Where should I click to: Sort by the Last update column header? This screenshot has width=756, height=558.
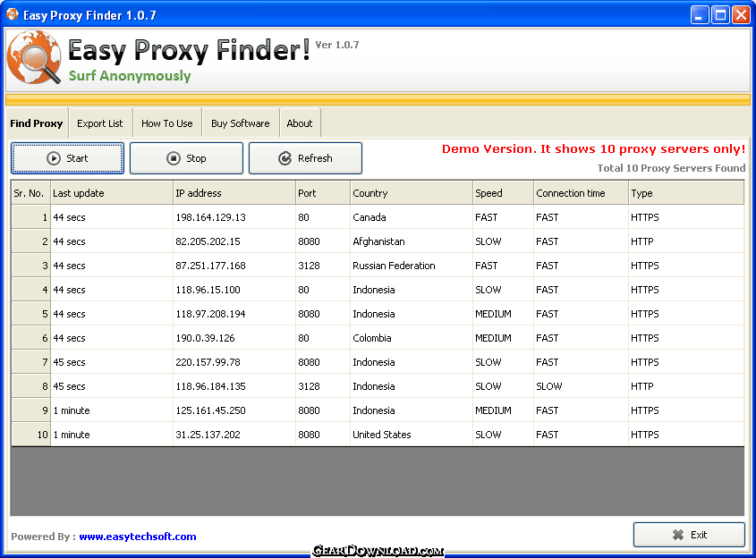point(111,193)
